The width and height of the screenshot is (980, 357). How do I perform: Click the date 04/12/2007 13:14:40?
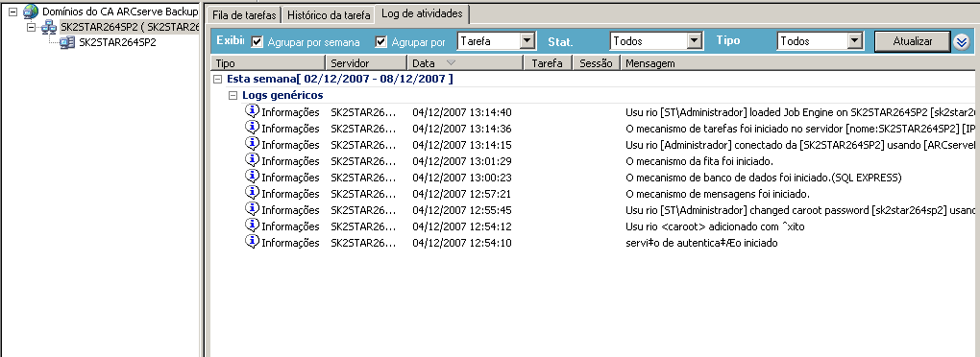pos(462,112)
